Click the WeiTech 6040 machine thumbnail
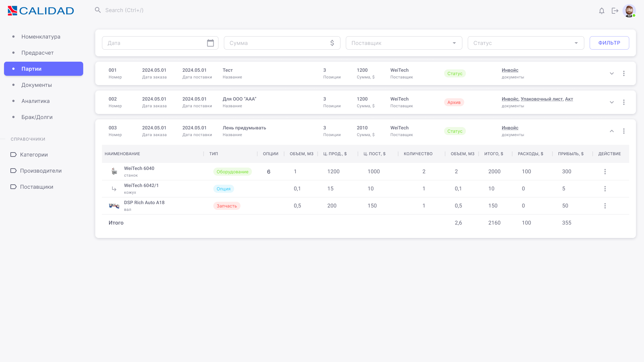This screenshot has height=362, width=644. 114,171
